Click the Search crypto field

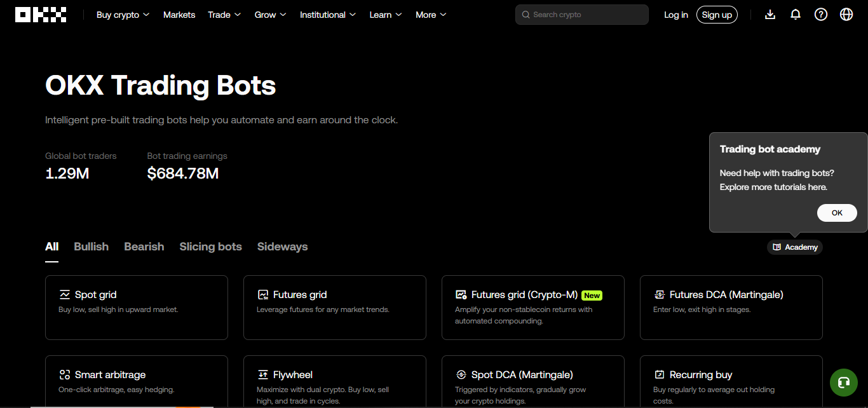(582, 15)
